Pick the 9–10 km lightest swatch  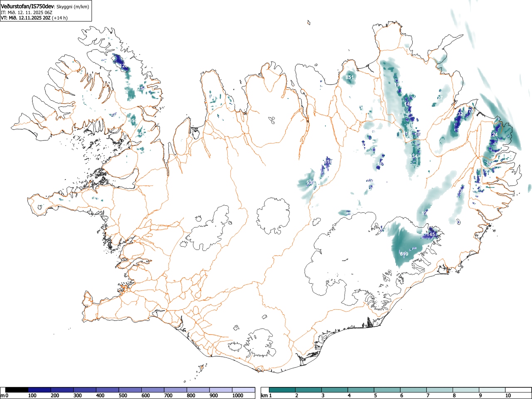pyautogui.click(x=492, y=390)
